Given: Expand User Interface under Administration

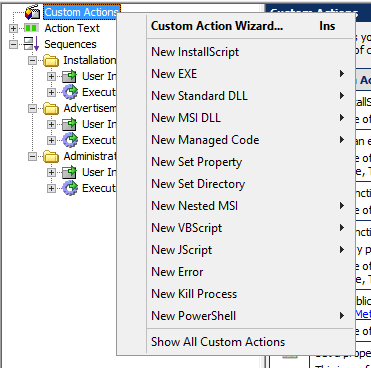Looking at the screenshot, I should pos(51,172).
